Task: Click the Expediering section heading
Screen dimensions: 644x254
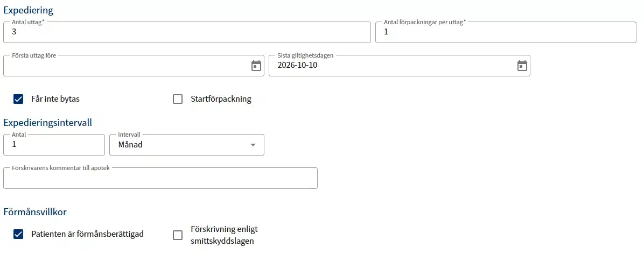Action: click(28, 10)
